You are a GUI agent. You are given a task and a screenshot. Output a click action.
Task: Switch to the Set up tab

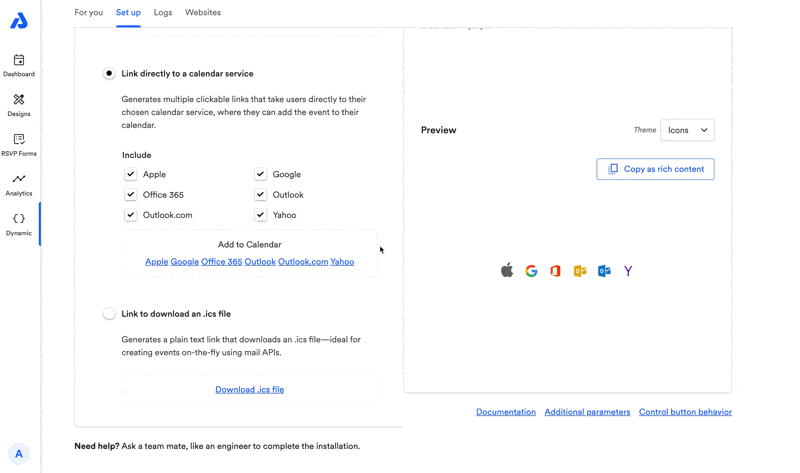[x=128, y=12]
